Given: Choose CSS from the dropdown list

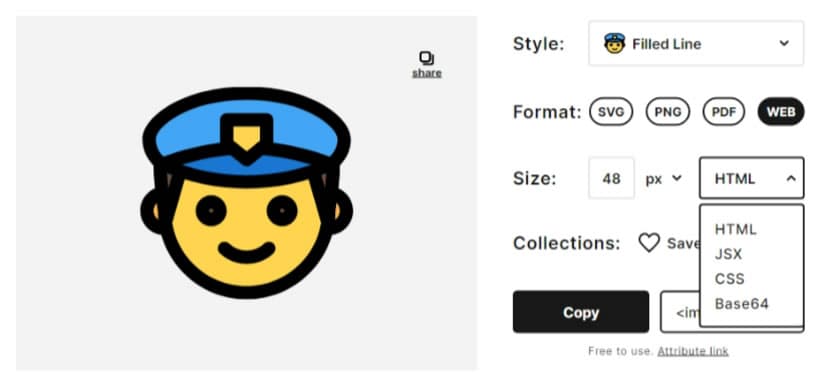Looking at the screenshot, I should tap(729, 279).
